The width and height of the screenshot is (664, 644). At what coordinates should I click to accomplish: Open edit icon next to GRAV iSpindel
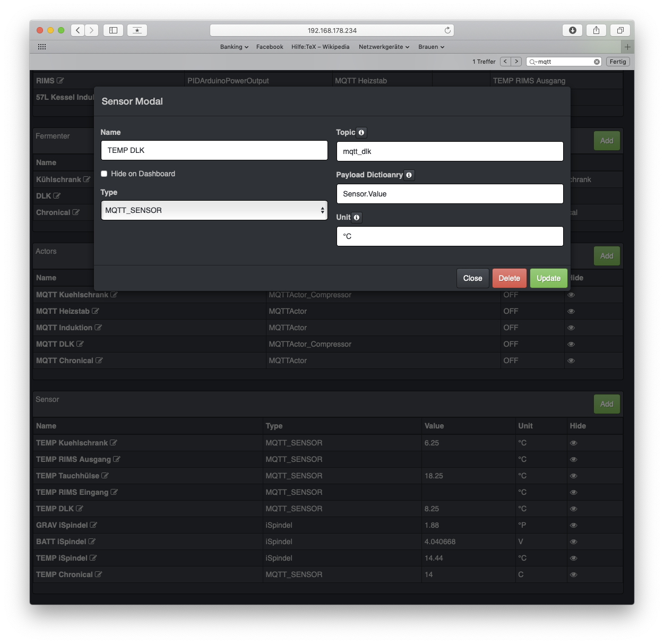tap(93, 525)
